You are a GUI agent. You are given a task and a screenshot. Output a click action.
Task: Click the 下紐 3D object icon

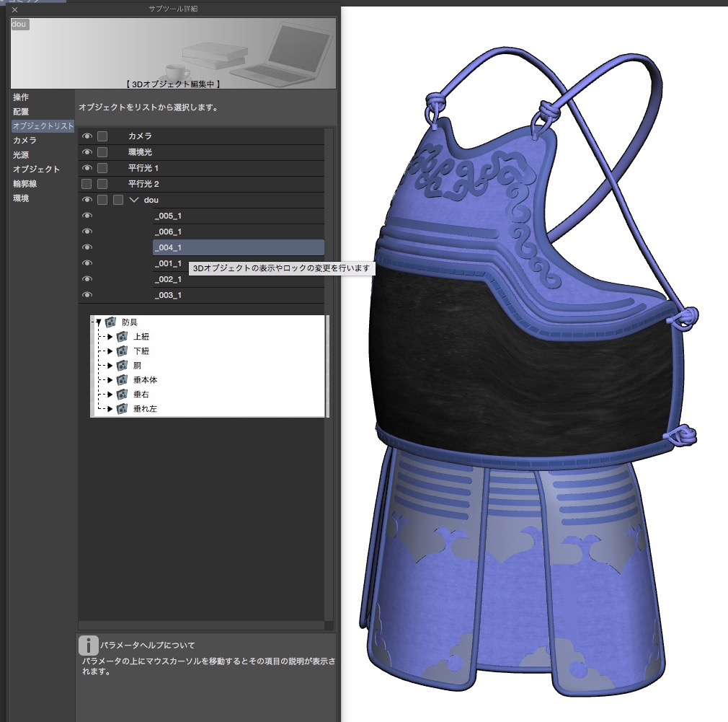pyautogui.click(x=123, y=351)
